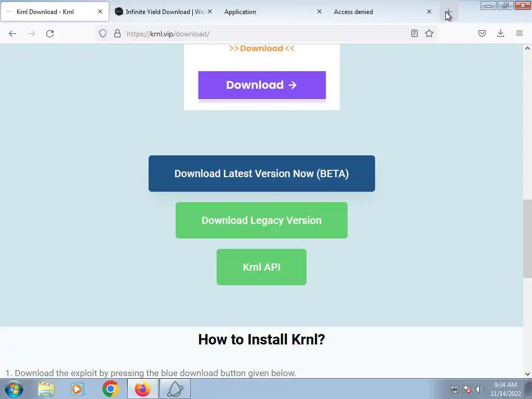Switch to Krnl Download tab
This screenshot has width=532, height=399.
54,11
